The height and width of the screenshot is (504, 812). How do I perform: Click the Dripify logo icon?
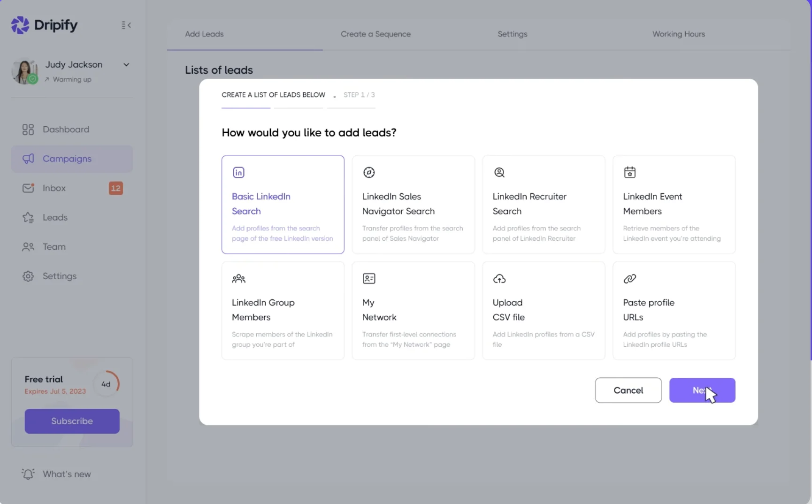coord(20,25)
